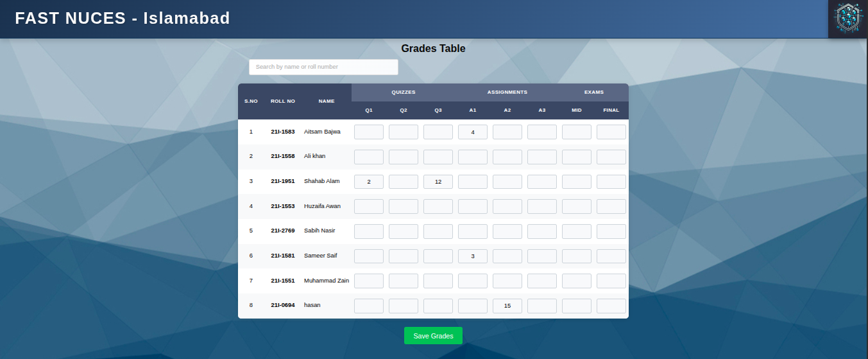The height and width of the screenshot is (359, 868).
Task: Click roll number 21I-1951
Action: [283, 181]
